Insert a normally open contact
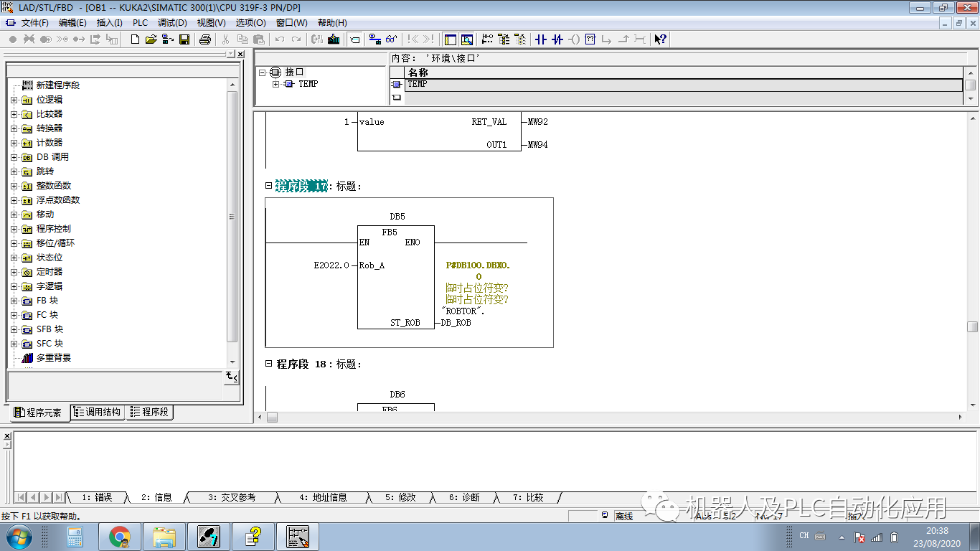This screenshot has width=980, height=551. (542, 39)
